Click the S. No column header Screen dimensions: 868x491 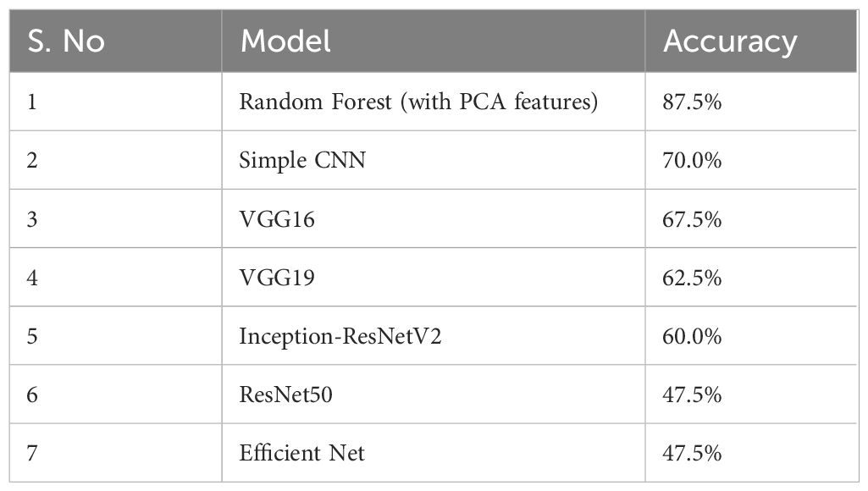[x=66, y=41]
